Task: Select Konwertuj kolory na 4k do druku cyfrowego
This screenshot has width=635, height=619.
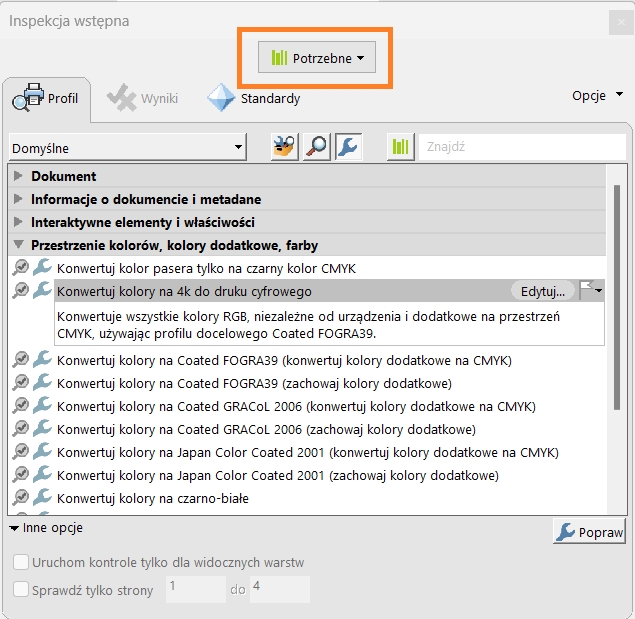Action: (x=184, y=291)
